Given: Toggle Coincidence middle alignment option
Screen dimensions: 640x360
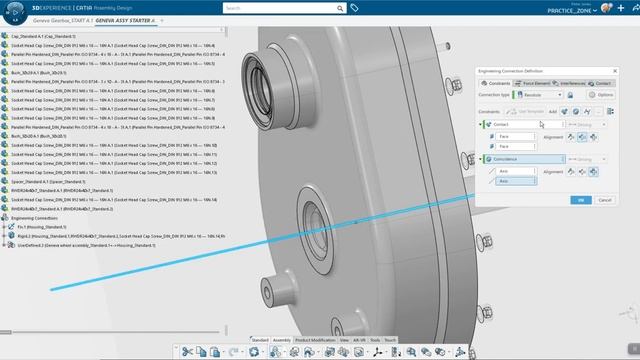Looking at the screenshot, I should (582, 172).
